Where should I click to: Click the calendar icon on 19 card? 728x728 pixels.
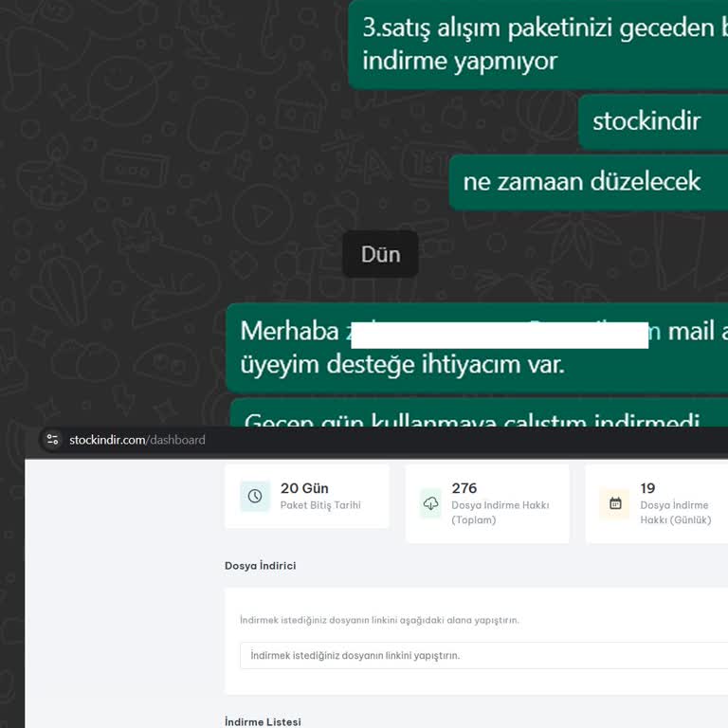[615, 503]
